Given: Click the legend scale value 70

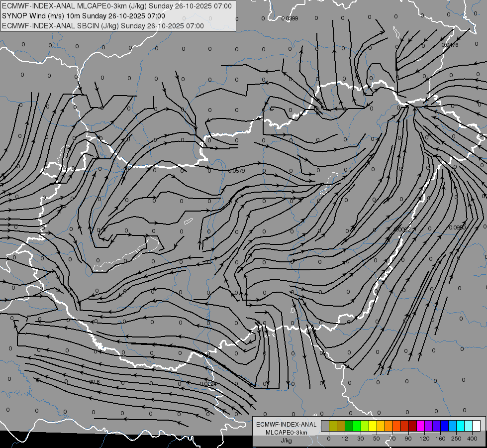Looking at the screenshot, I should 392,439.
